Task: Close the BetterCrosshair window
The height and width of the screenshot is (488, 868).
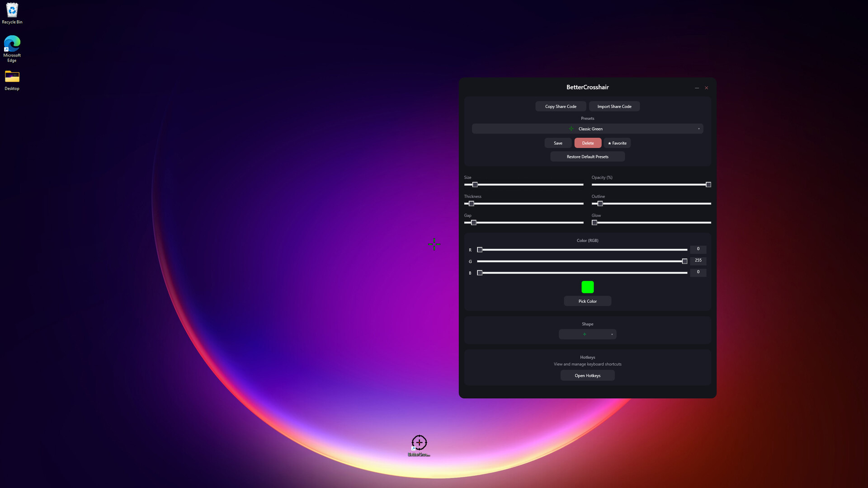Action: (706, 88)
